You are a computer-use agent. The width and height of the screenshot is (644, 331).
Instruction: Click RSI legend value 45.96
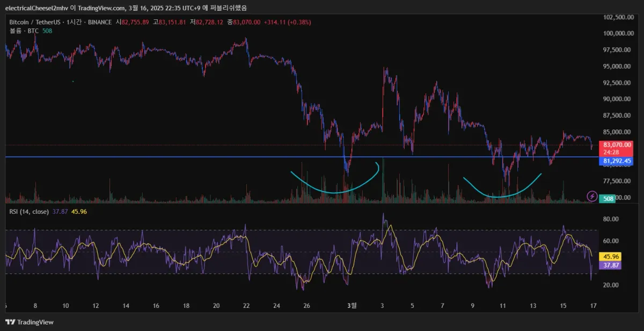[x=78, y=212]
